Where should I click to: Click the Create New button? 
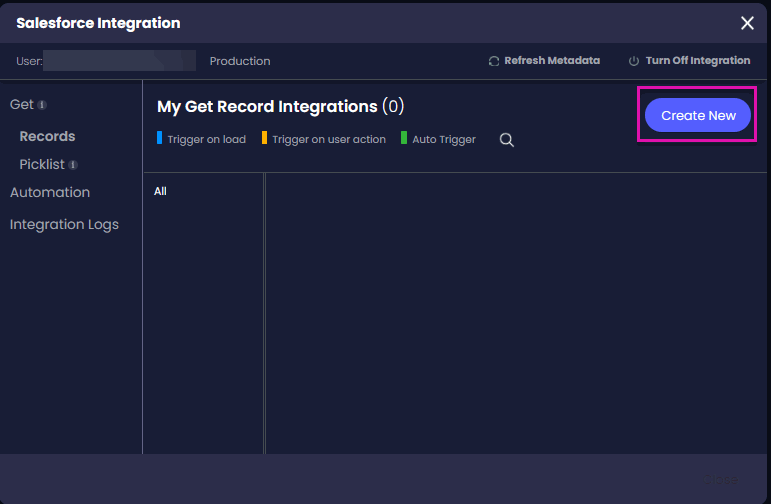[697, 115]
